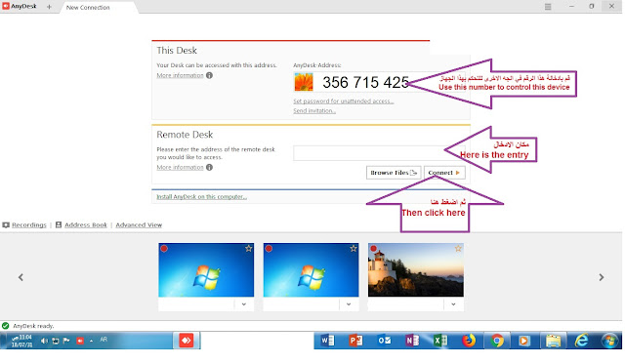The image size is (625, 364).
Task: Click the Send invitation link
Action: pos(314,110)
